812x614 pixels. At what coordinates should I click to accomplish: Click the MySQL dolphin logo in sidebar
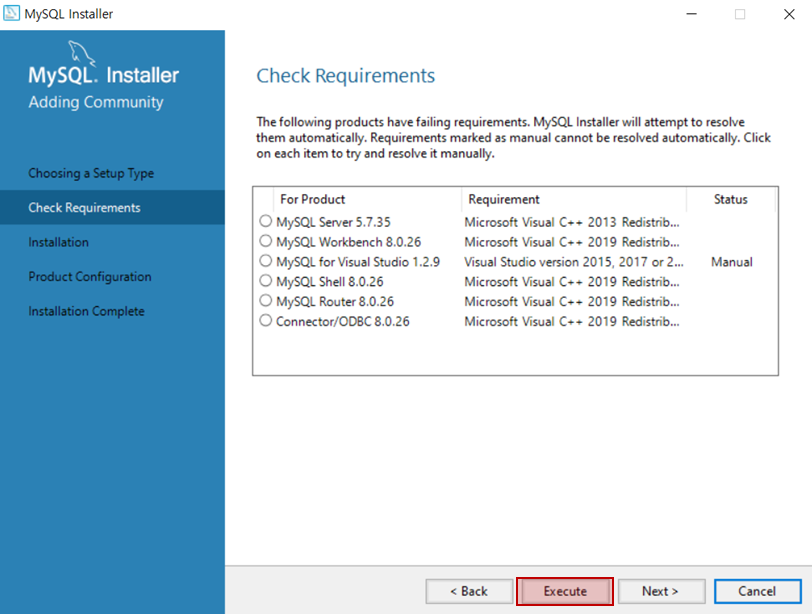[x=82, y=53]
